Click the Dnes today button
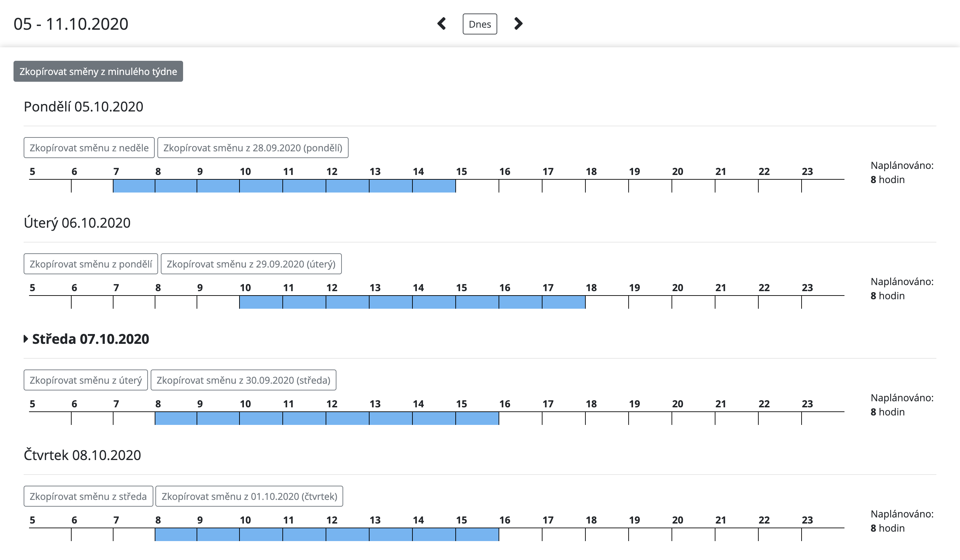The height and width of the screenshot is (560, 960). coord(480,24)
